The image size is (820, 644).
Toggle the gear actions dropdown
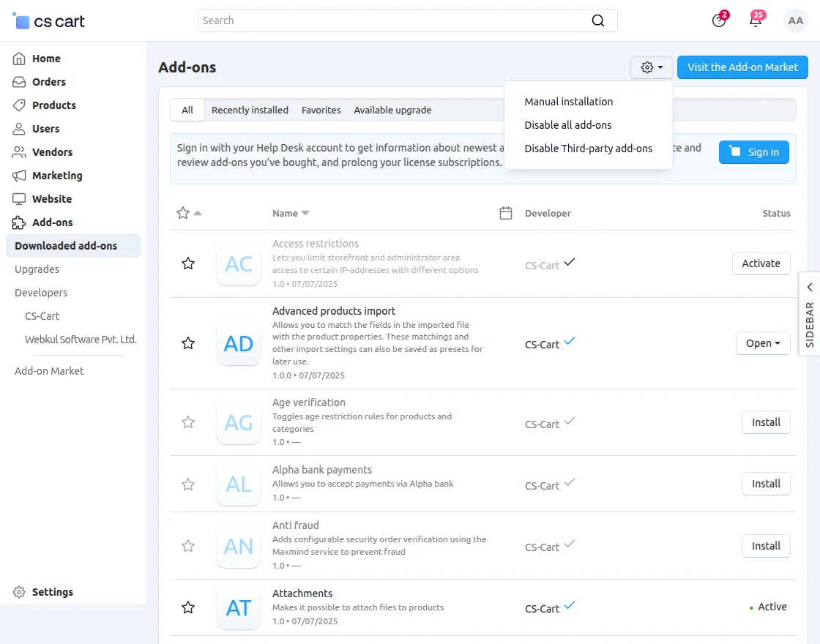click(652, 67)
